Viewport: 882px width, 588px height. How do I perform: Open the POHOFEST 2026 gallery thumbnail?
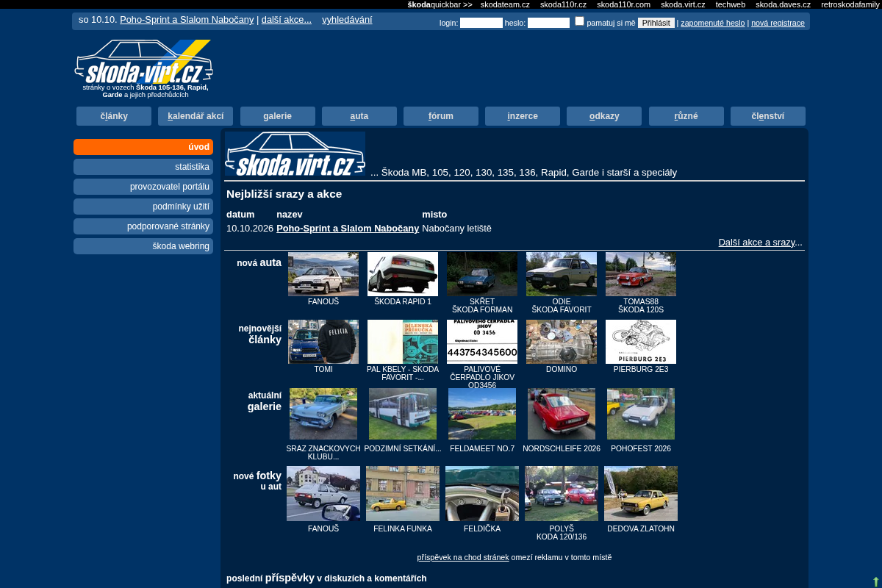tap(641, 414)
